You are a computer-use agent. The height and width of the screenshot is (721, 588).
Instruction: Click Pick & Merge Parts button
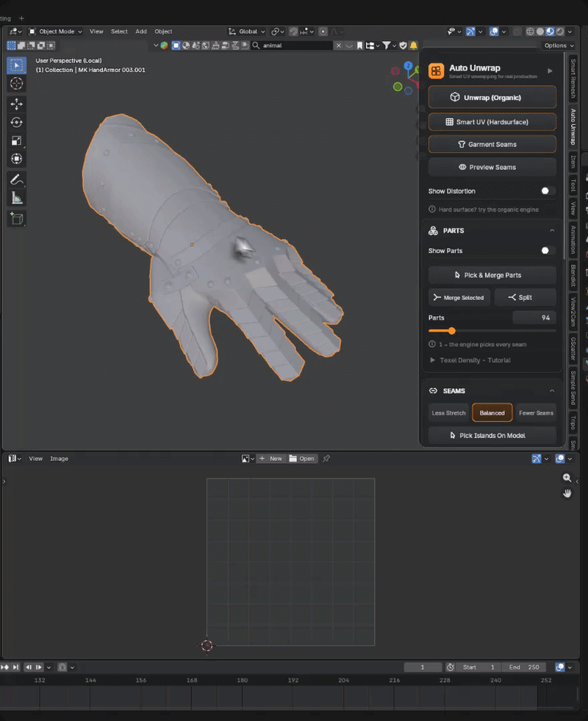click(x=492, y=275)
